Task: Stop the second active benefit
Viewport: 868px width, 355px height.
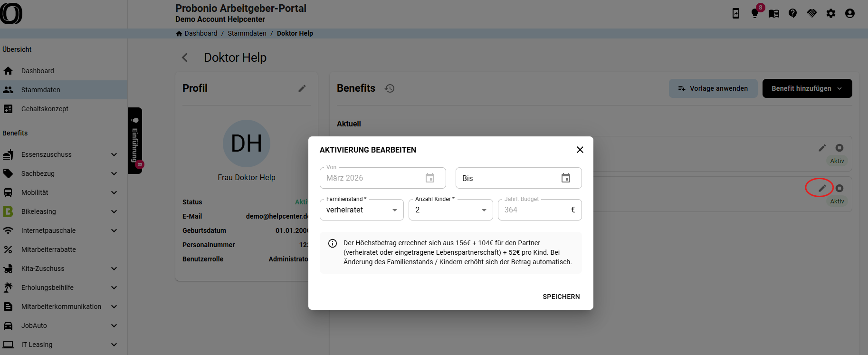Action: pyautogui.click(x=839, y=188)
